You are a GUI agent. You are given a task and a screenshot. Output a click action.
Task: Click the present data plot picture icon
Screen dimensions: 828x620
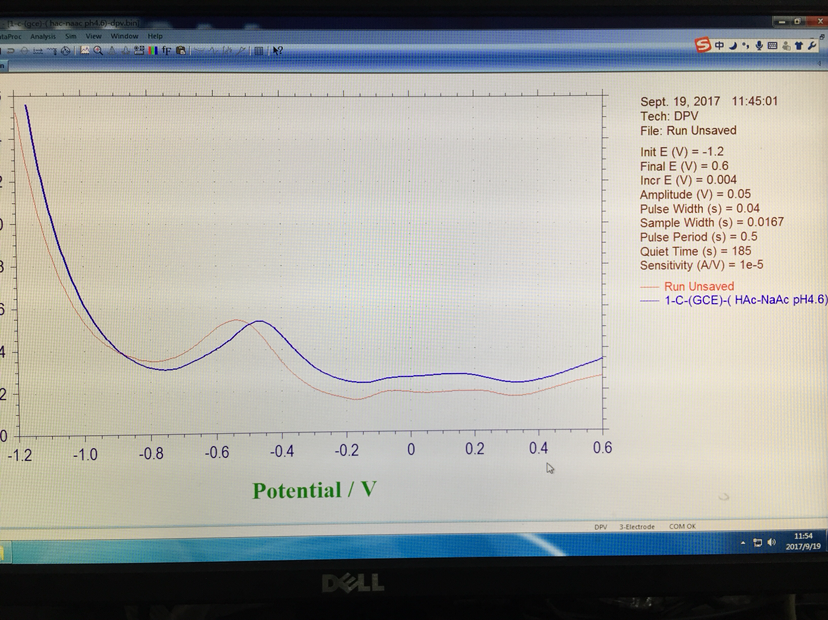[84, 51]
